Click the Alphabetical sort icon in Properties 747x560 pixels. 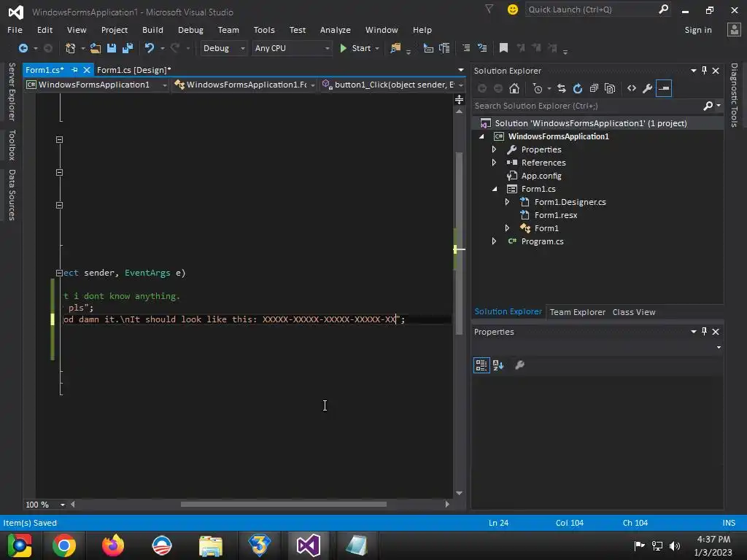click(498, 365)
